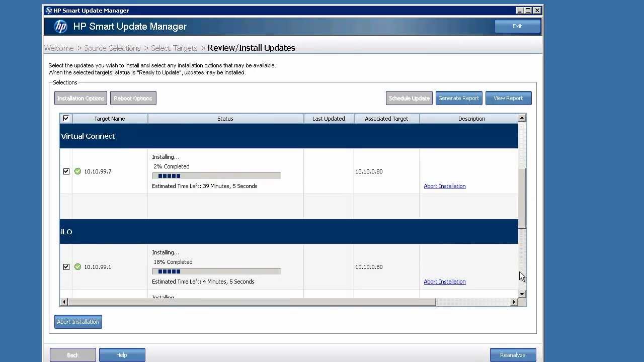Viewport: 644px width, 362px height.
Task: Click the bottom Abort Installation button
Action: coord(78,322)
